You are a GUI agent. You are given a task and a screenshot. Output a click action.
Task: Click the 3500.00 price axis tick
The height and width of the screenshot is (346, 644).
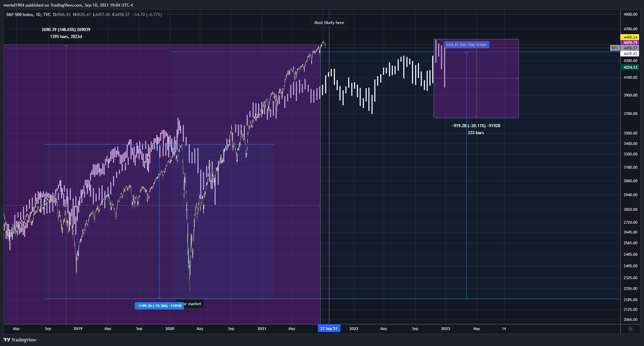630,133
